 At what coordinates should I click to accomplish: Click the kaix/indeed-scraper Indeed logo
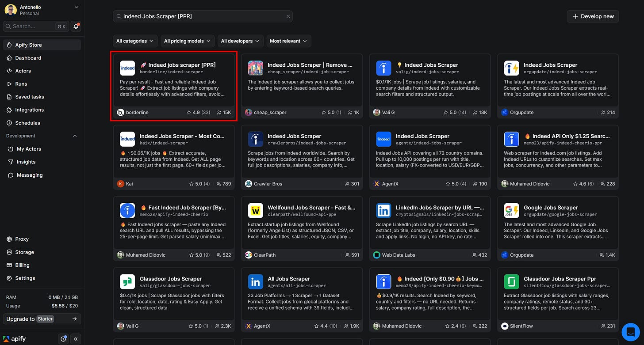coord(127,139)
